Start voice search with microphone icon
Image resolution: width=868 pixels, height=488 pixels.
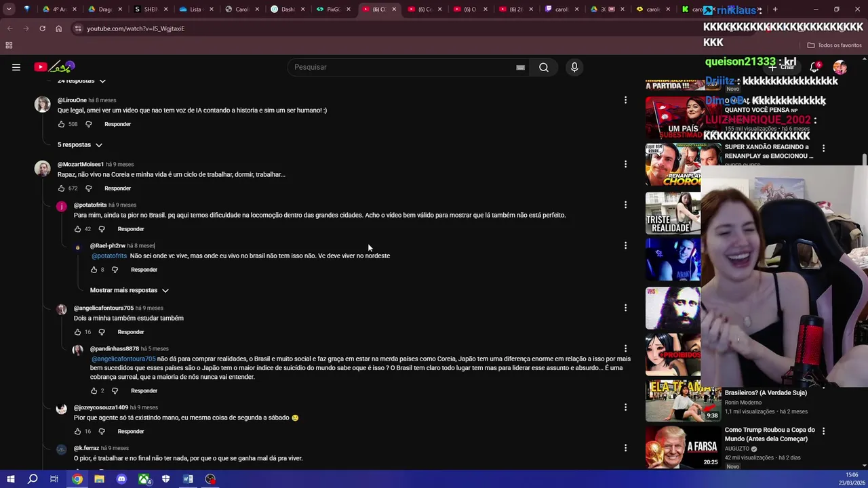[x=574, y=67]
